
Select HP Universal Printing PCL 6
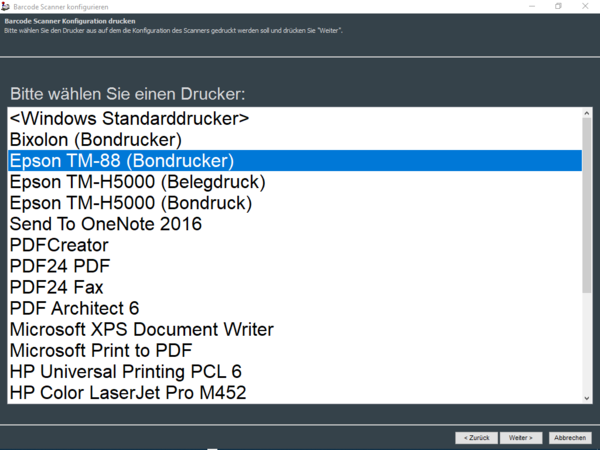125,371
